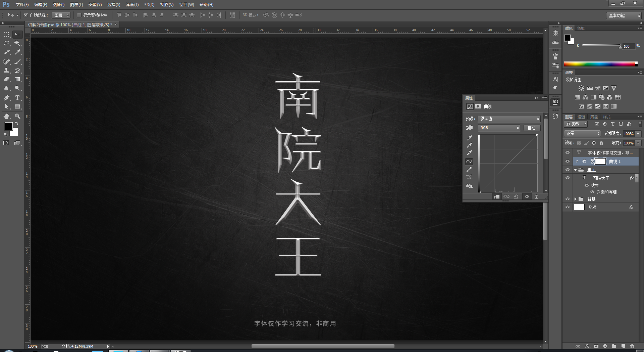Click the clip-to-layer icon in Properties
This screenshot has width=644, height=352.
tap(497, 197)
